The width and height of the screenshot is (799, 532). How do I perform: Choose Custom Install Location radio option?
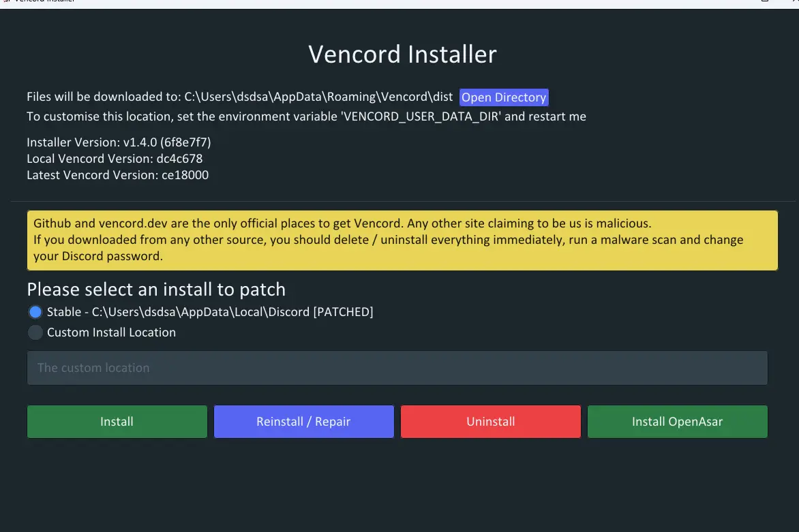[x=35, y=332]
